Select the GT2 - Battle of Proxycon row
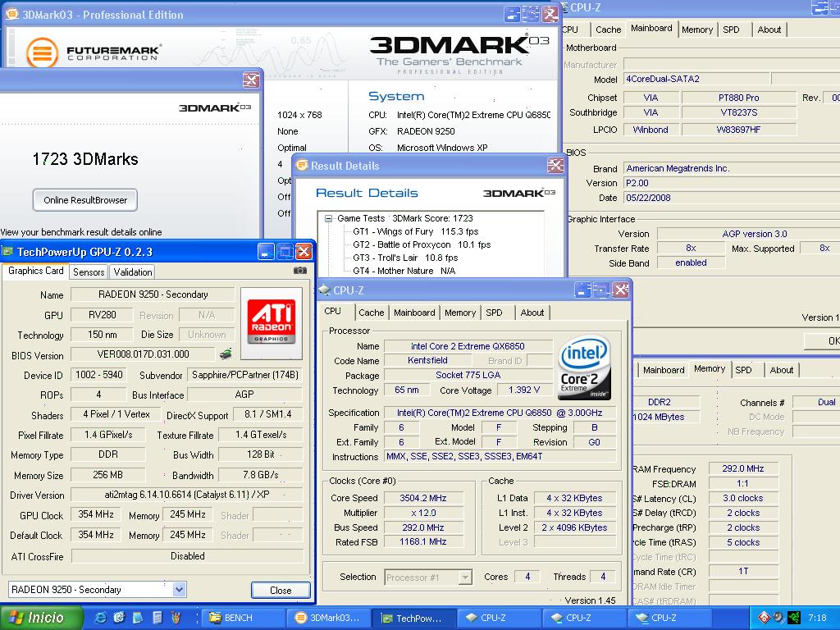Viewport: 840px width, 630px height. tap(422, 244)
